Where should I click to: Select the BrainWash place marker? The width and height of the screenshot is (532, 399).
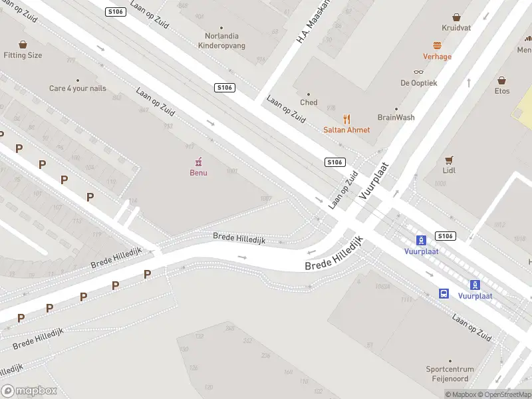396,109
